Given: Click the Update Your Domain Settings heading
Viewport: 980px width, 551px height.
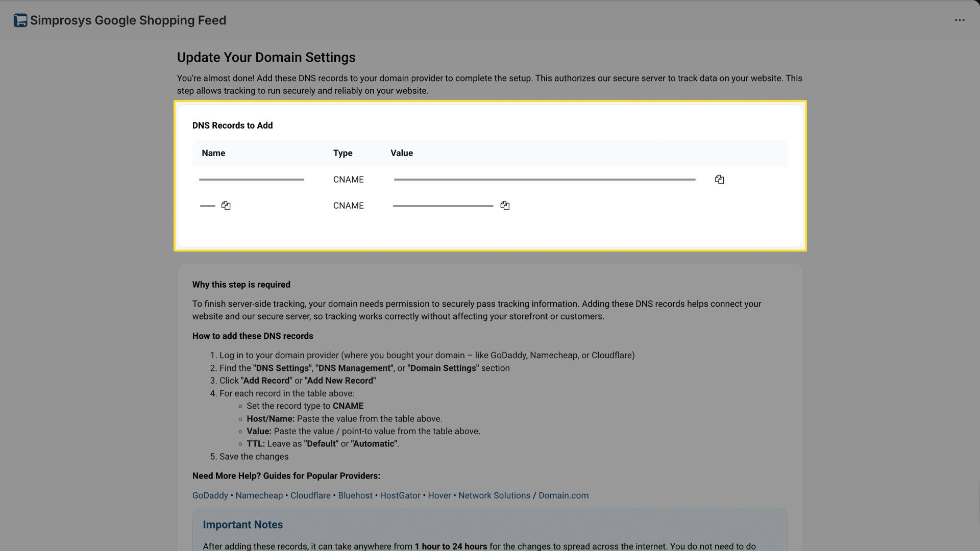Looking at the screenshot, I should [x=266, y=57].
